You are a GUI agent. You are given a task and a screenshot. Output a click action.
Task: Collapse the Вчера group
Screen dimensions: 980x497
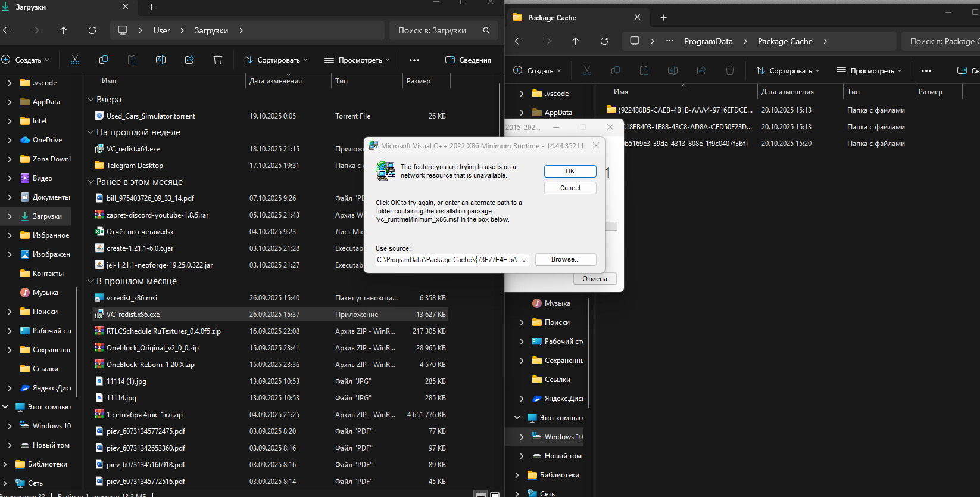tap(91, 100)
